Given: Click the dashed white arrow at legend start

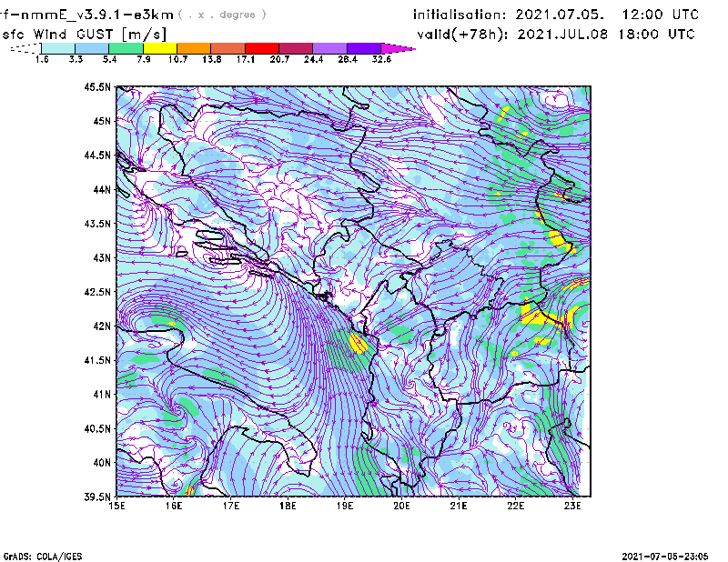Looking at the screenshot, I should pos(25,48).
